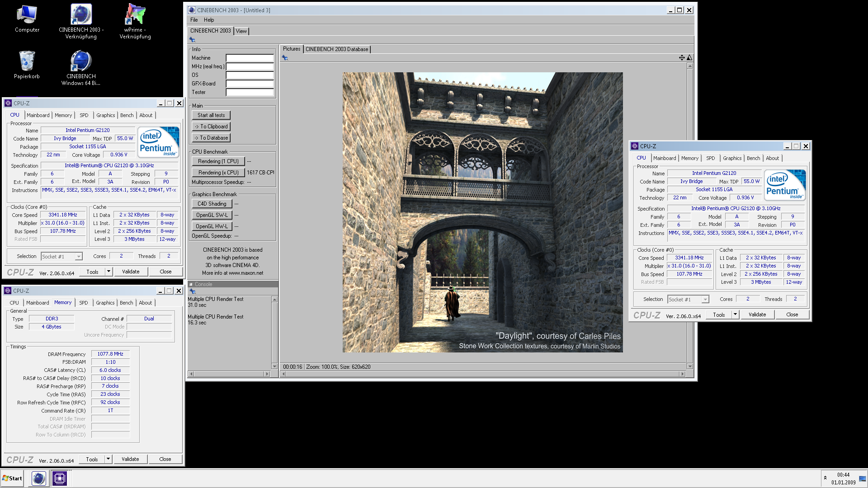Image resolution: width=868 pixels, height=488 pixels.
Task: Expand Tools dropdown arrow in Memory CPU-Z
Action: pyautogui.click(x=108, y=459)
